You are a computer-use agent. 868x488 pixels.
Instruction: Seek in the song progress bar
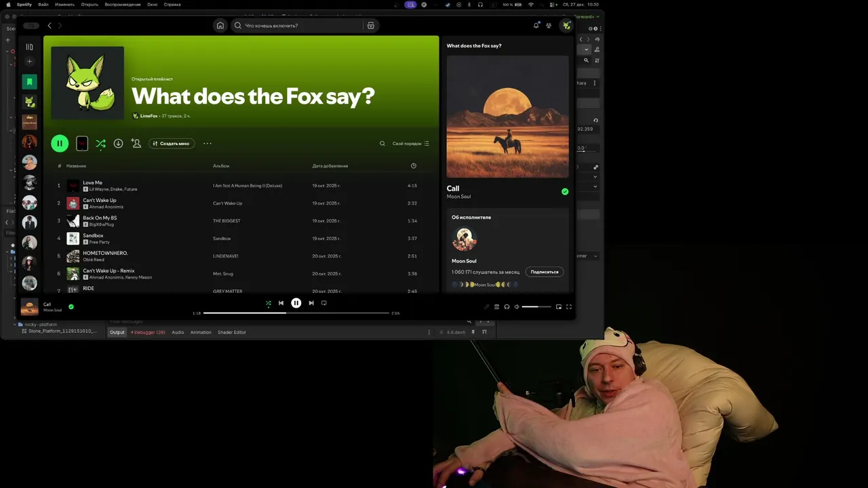pos(296,313)
